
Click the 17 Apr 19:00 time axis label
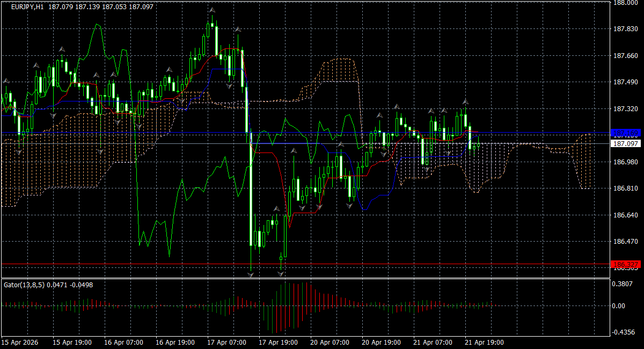coord(278,342)
